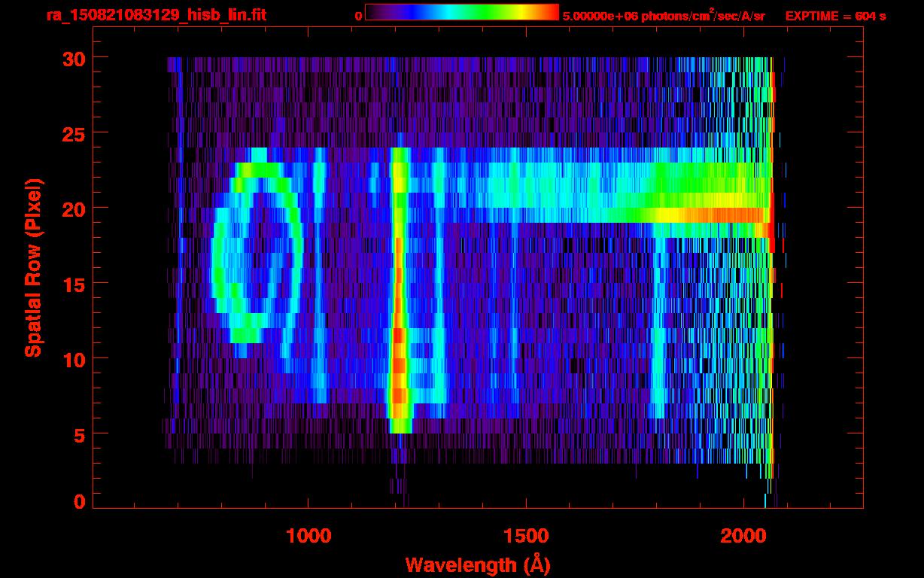This screenshot has width=924, height=578.
Task: Click the center of the ring-shaped feature
Action: (257, 252)
